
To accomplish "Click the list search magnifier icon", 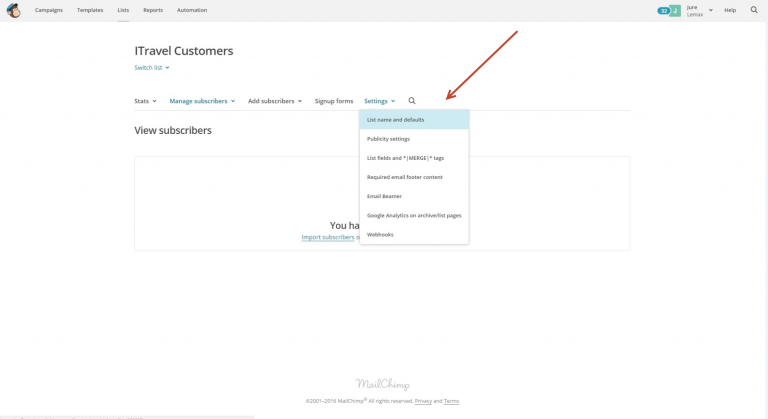I will pyautogui.click(x=412, y=100).
